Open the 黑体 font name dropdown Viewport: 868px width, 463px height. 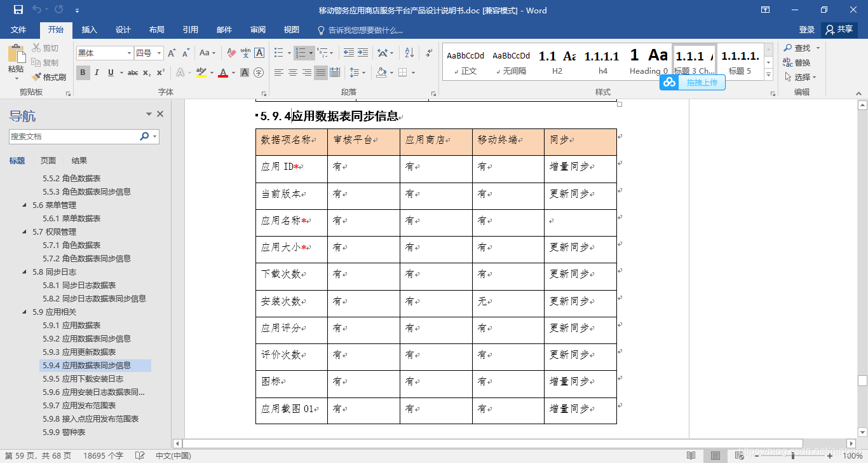pos(130,53)
